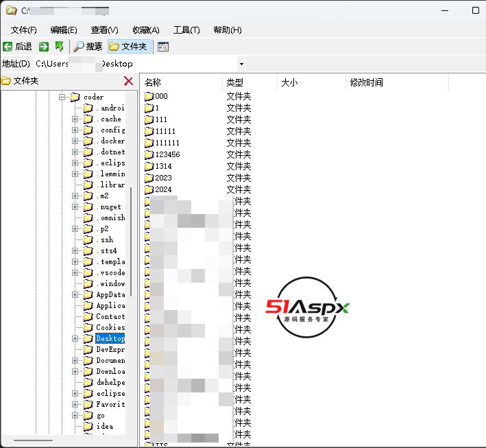Select the 1314 folder icon

tap(149, 166)
